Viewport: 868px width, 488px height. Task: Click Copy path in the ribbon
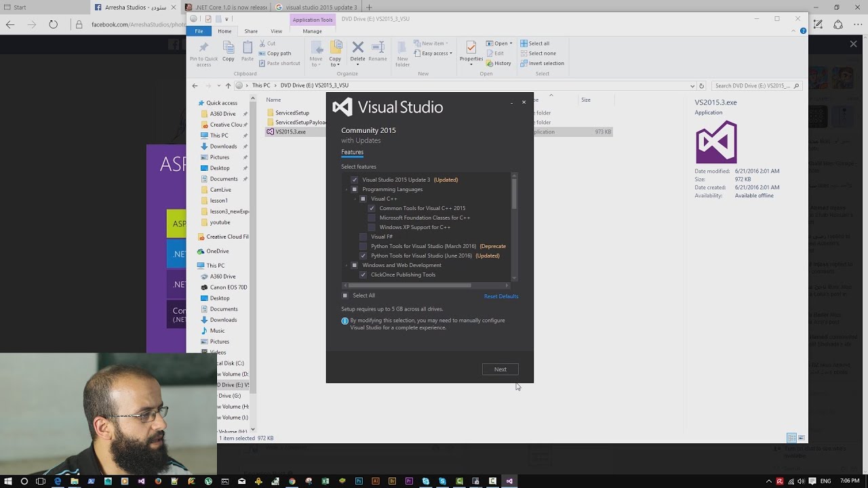pos(275,54)
